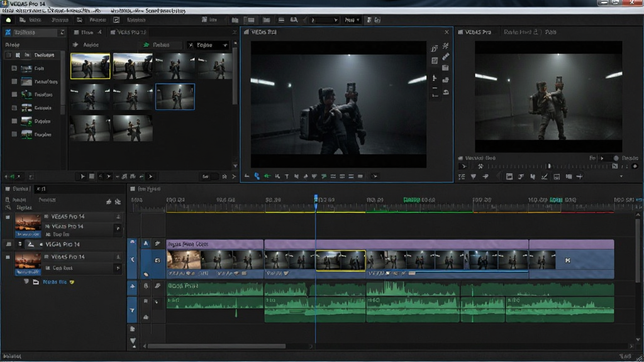Click the green flag icon below the center preview
This screenshot has height=362, width=644.
(324, 177)
